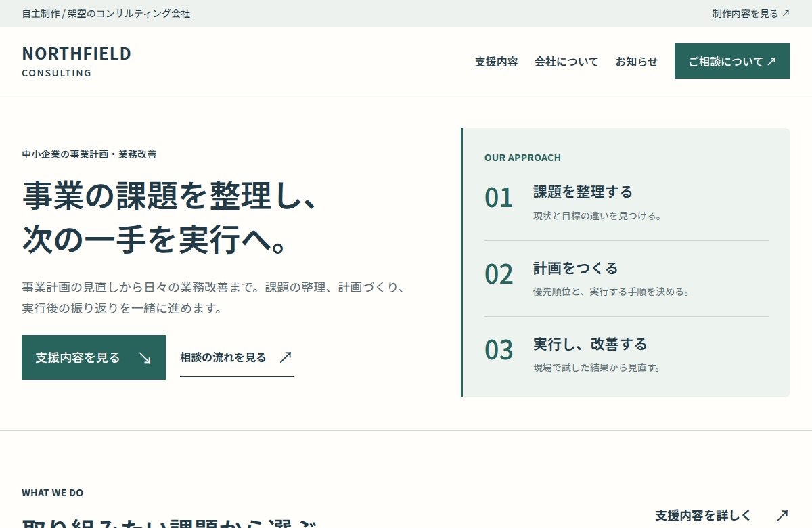812x528 pixels.
Task: Select the 計画をつくる step heading
Action: coord(576,268)
